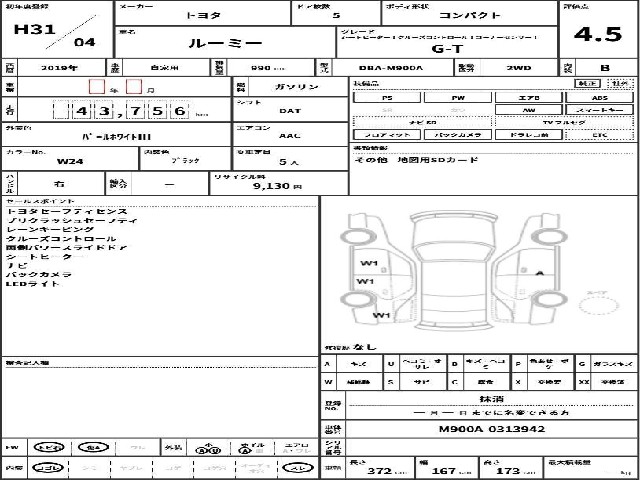Image resolution: width=640 pixels, height=480 pixels.
Task: Click sales point LEDライト
Action: (33, 284)
